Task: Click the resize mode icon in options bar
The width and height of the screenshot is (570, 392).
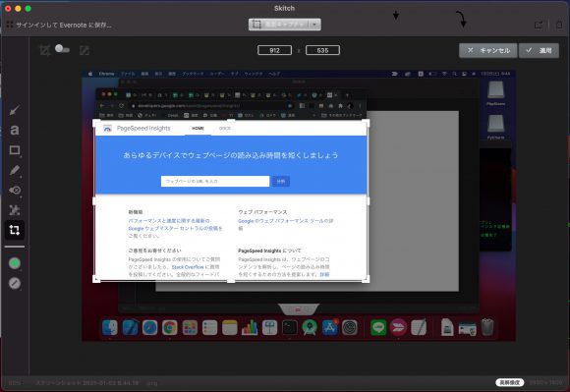Action: click(x=84, y=50)
